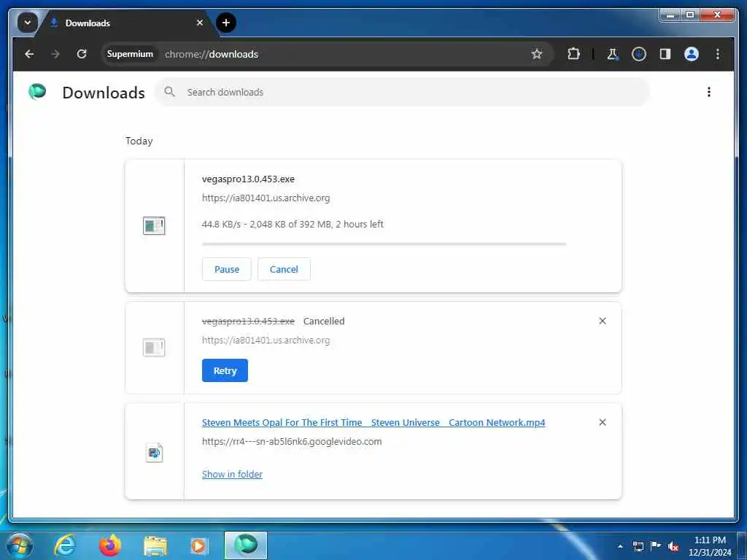Image resolution: width=747 pixels, height=560 pixels.
Task: Click the tab search dropdown arrow
Action: 28,23
